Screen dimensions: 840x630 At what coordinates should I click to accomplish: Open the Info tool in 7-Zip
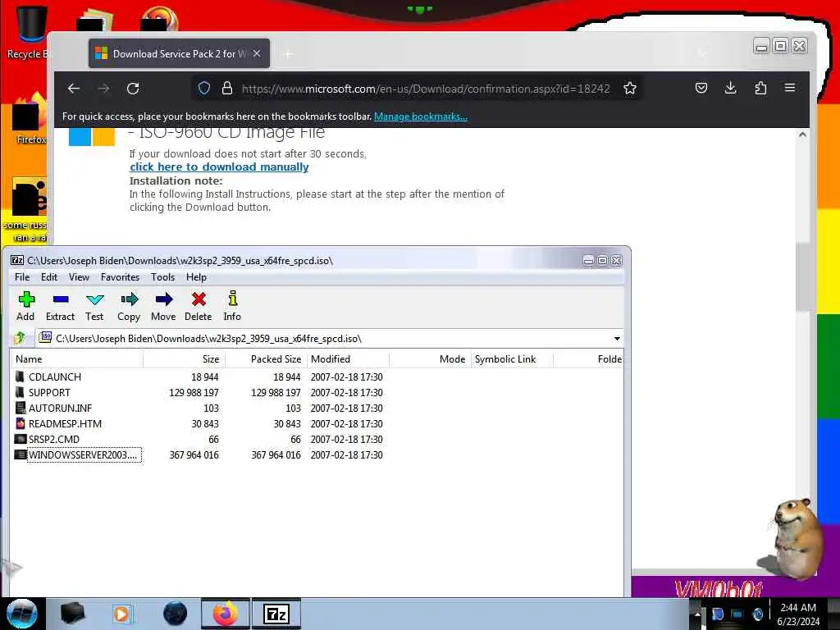(x=232, y=307)
